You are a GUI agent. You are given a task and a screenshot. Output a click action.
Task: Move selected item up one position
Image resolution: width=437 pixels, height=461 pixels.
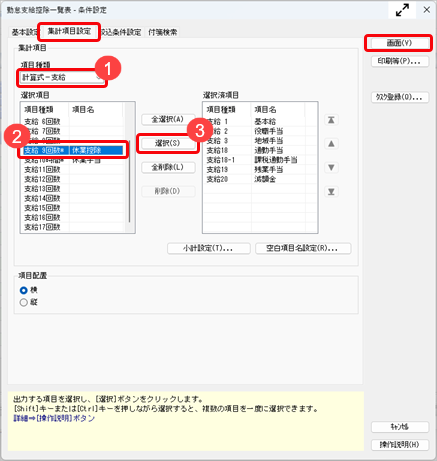click(x=331, y=144)
